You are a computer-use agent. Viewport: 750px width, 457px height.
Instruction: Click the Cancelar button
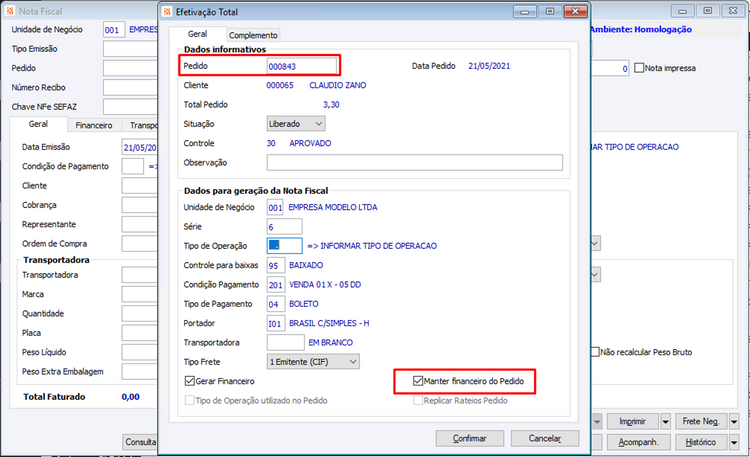(x=545, y=438)
